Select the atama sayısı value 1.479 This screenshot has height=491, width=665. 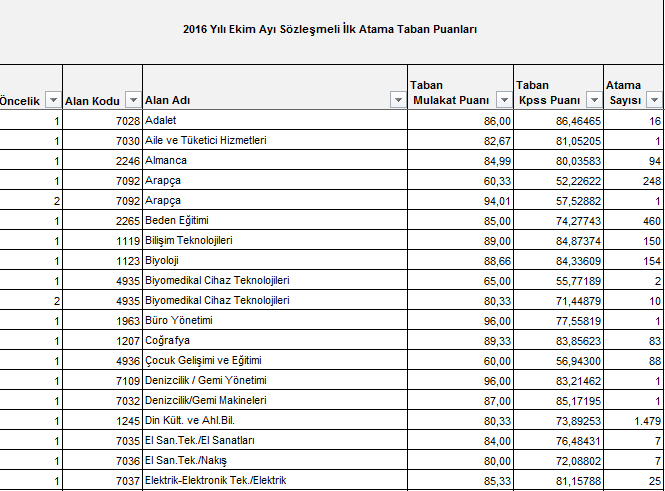tap(645, 421)
